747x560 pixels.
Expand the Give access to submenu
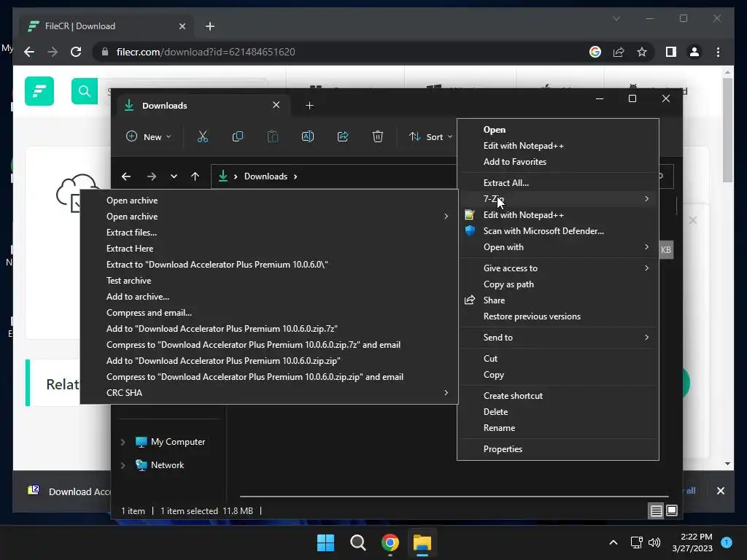647,268
